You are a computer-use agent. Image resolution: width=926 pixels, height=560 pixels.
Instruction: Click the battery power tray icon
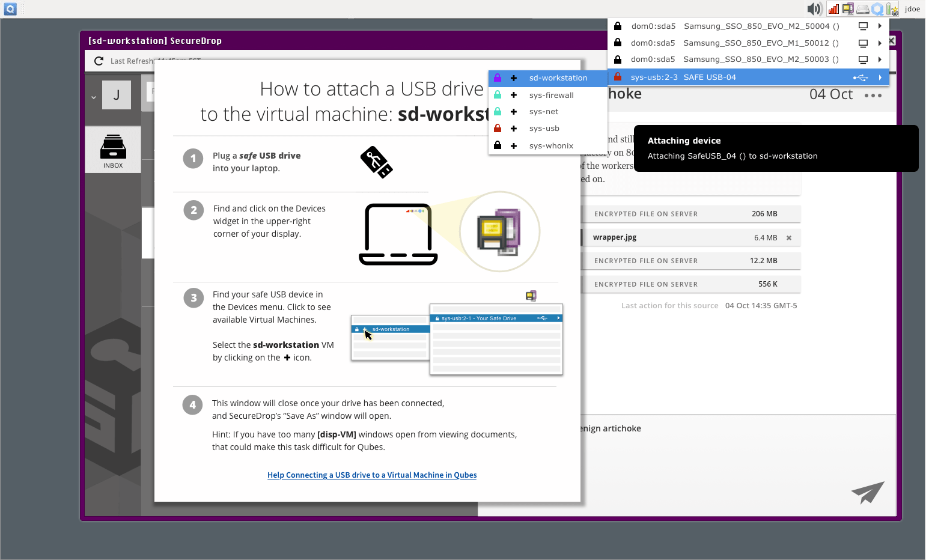[x=892, y=9]
